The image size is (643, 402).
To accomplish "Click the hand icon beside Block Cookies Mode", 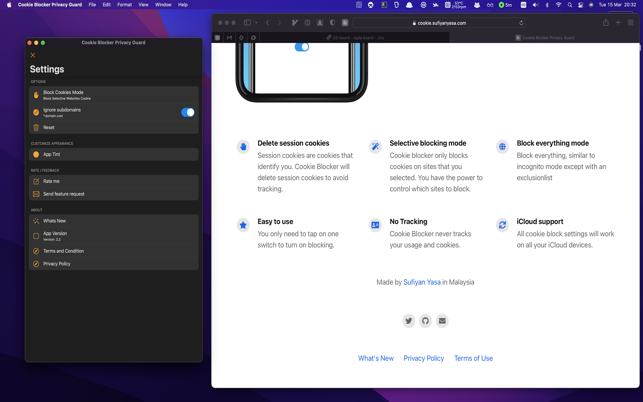I will [x=36, y=95].
